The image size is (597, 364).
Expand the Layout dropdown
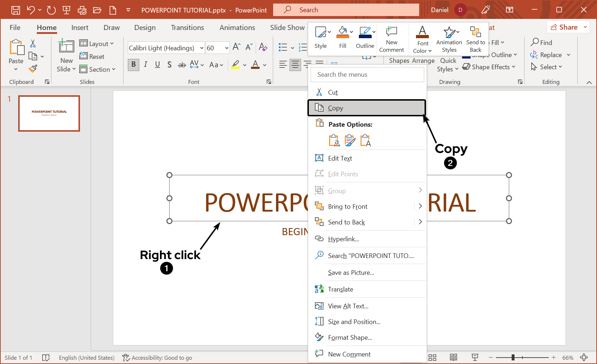click(97, 44)
